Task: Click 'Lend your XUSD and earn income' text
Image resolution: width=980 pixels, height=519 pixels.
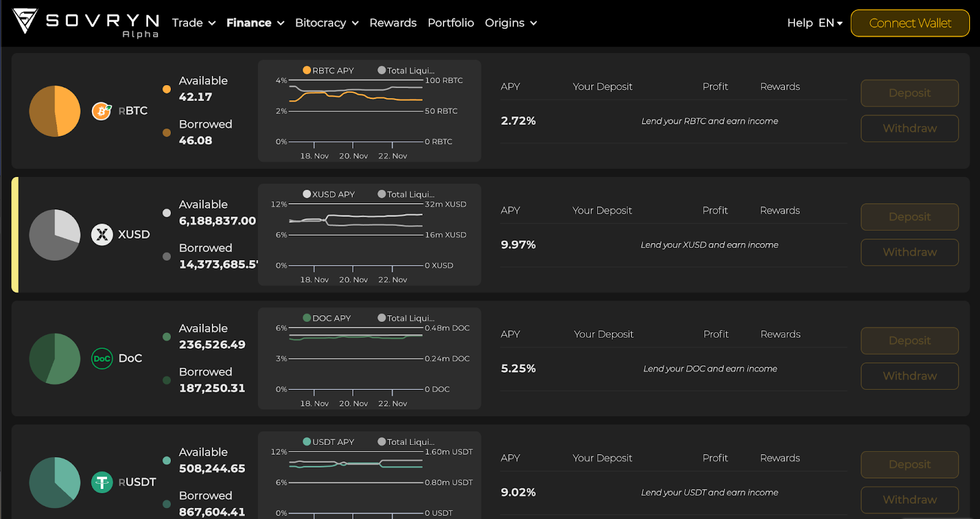Action: [710, 245]
